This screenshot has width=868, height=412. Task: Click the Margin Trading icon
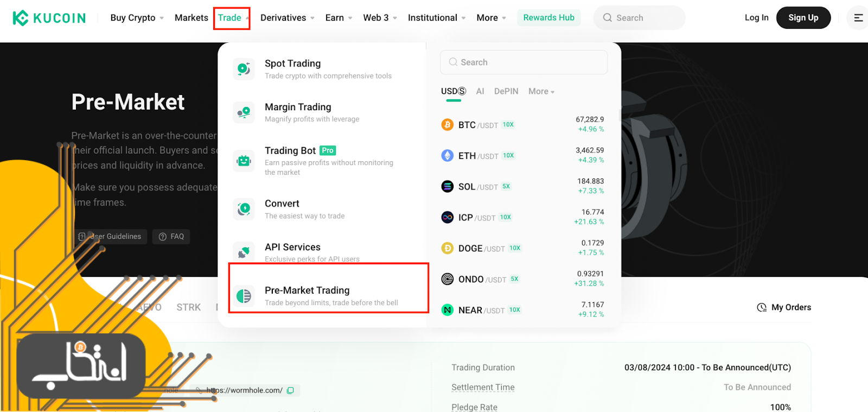click(244, 112)
